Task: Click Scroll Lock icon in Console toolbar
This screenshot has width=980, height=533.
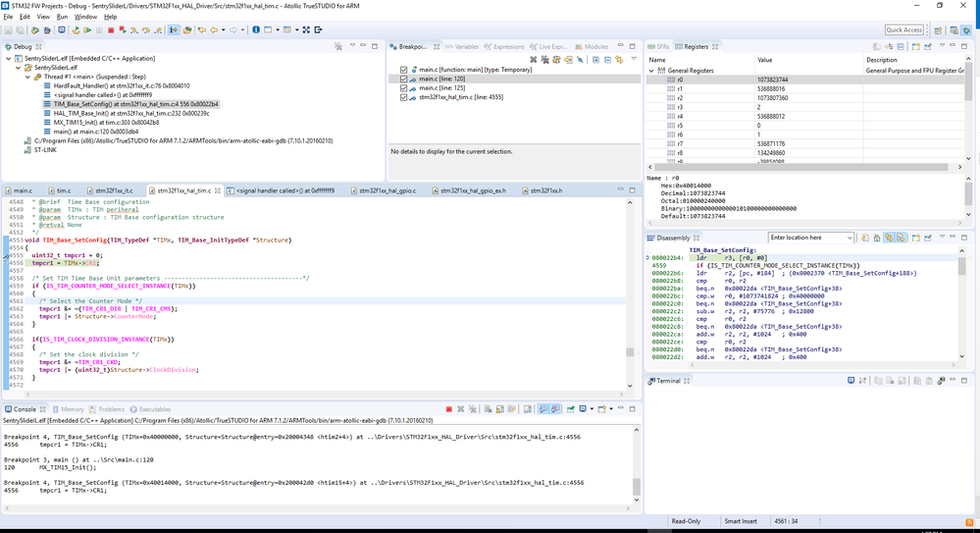Action: coord(500,409)
